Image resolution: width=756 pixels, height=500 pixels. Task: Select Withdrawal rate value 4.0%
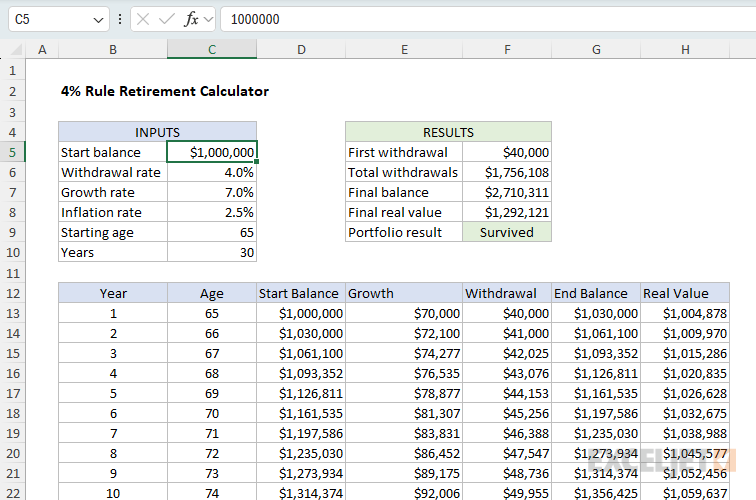click(212, 172)
